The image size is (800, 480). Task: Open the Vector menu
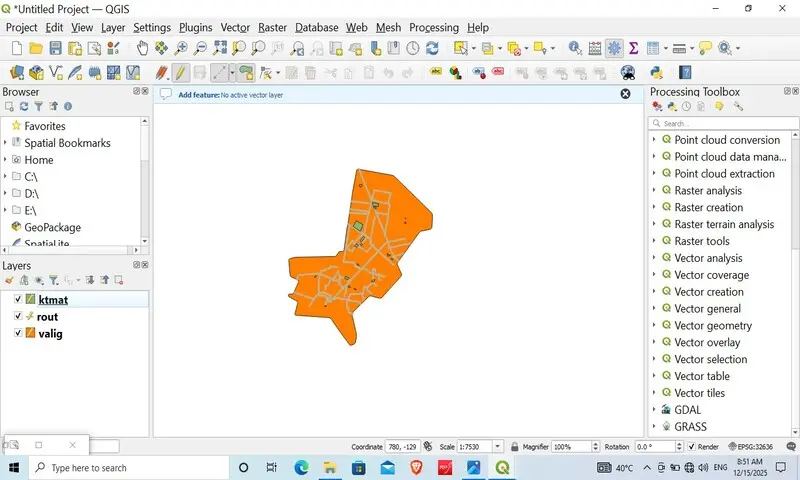point(235,28)
